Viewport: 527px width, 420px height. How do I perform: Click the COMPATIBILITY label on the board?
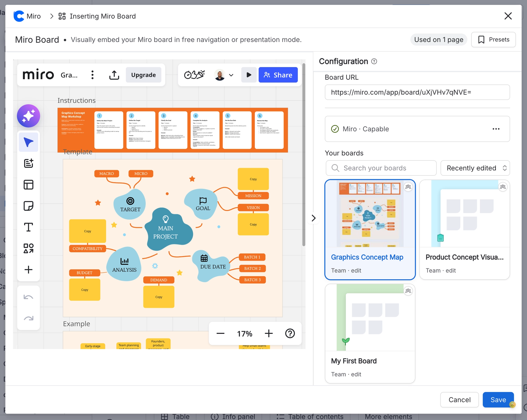click(87, 249)
